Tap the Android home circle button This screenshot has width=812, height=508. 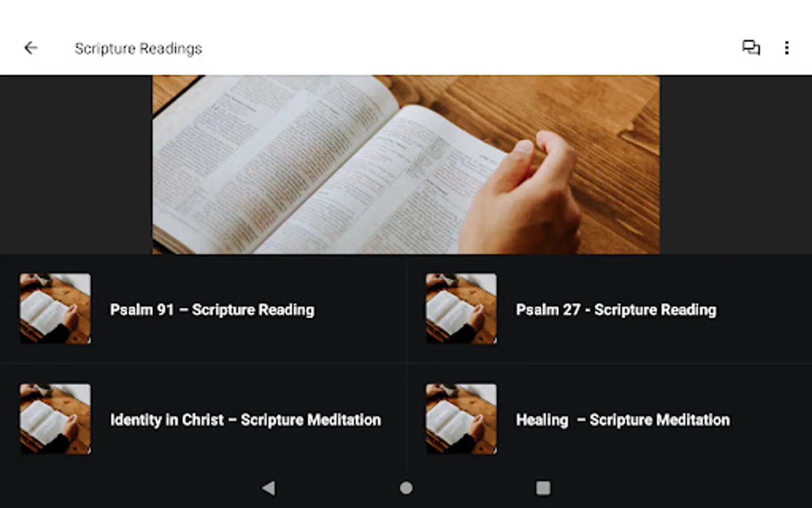(x=406, y=488)
